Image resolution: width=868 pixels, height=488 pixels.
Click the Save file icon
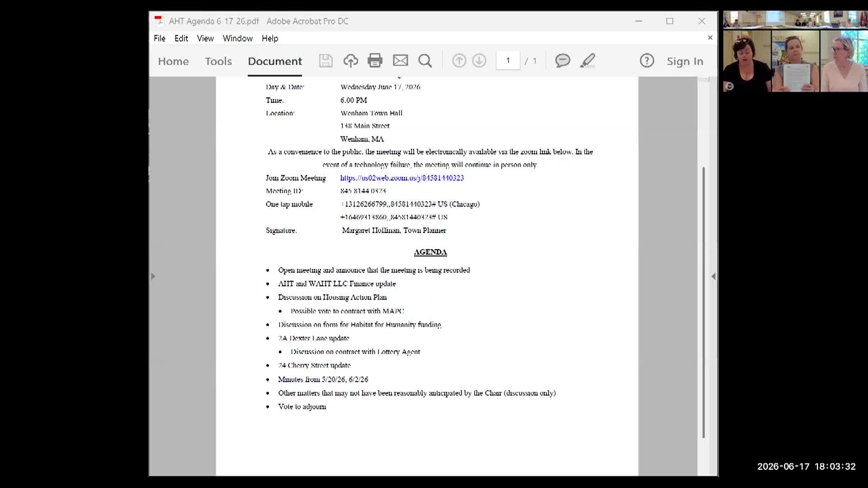pos(325,61)
